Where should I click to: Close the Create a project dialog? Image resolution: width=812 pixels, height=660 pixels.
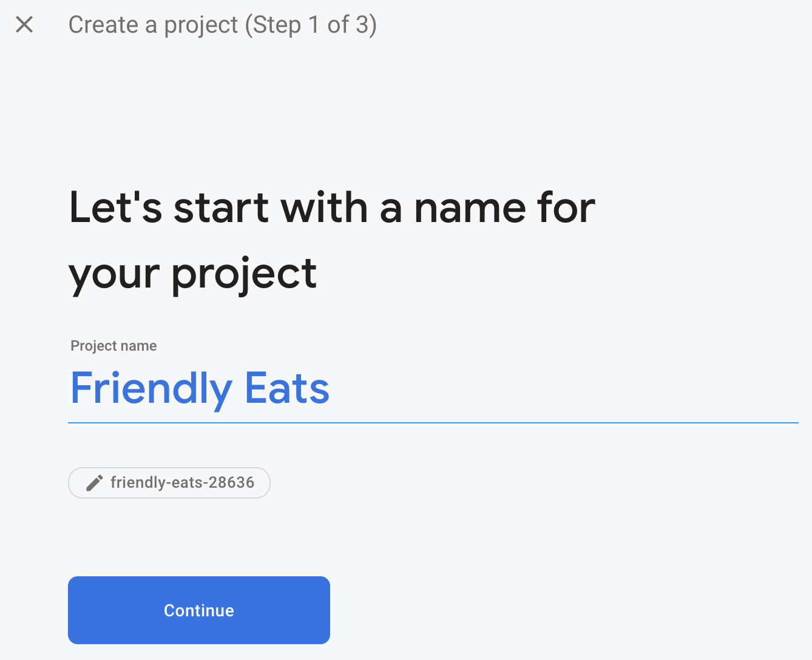(24, 25)
